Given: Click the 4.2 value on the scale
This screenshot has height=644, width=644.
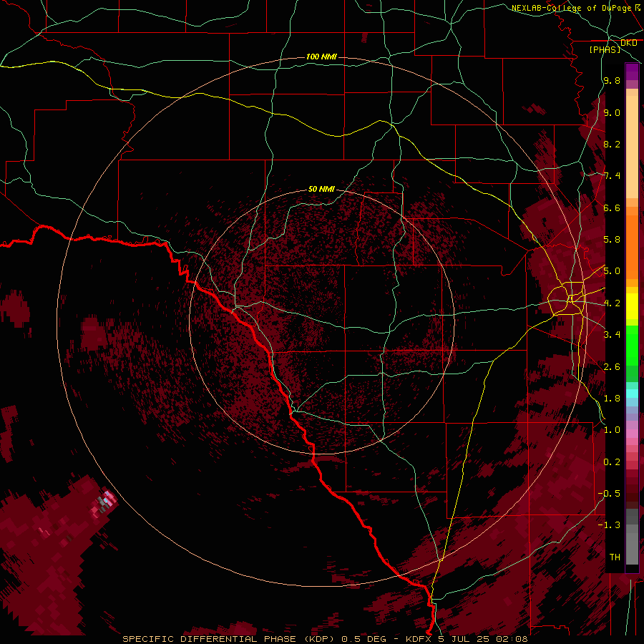Looking at the screenshot, I should [x=612, y=303].
